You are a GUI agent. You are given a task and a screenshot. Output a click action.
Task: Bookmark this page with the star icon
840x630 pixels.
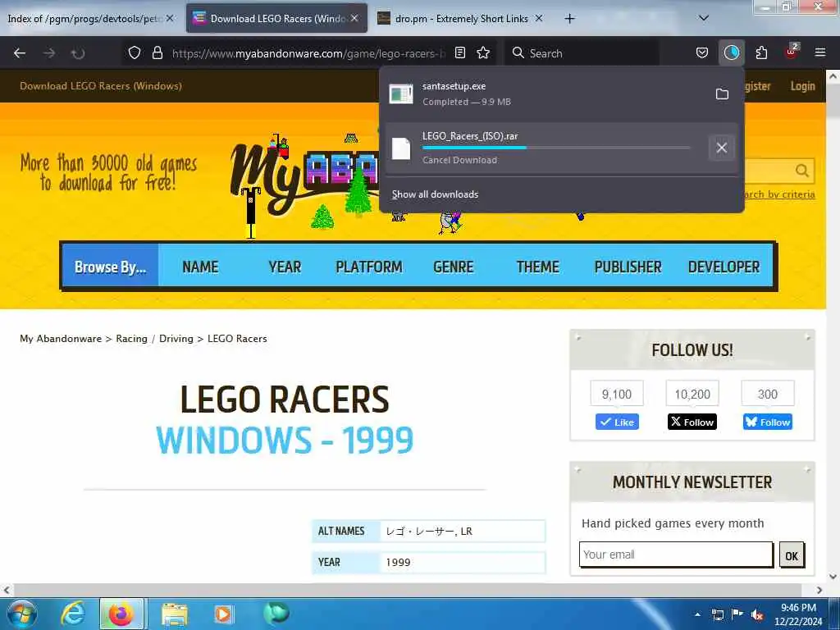coord(483,52)
